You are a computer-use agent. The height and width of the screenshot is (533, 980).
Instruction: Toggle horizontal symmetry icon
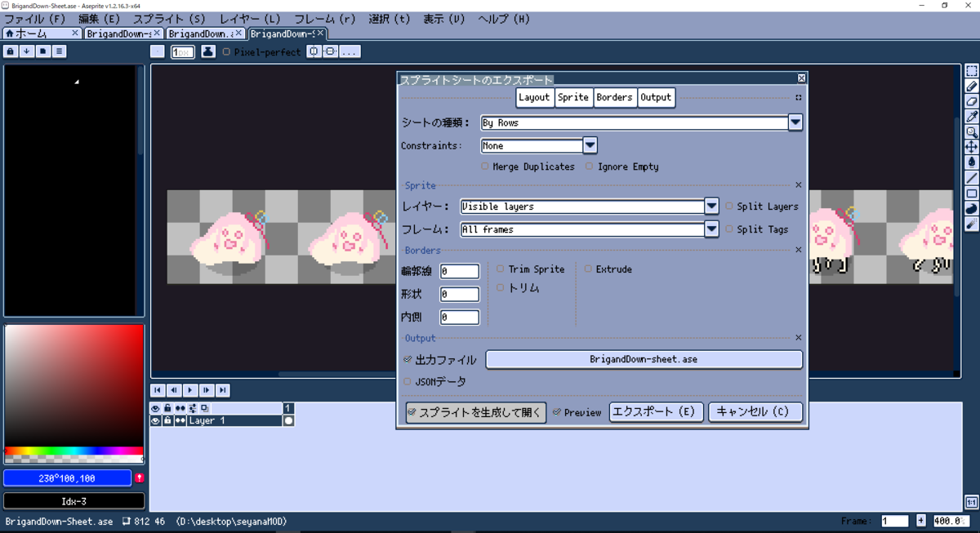pos(314,51)
